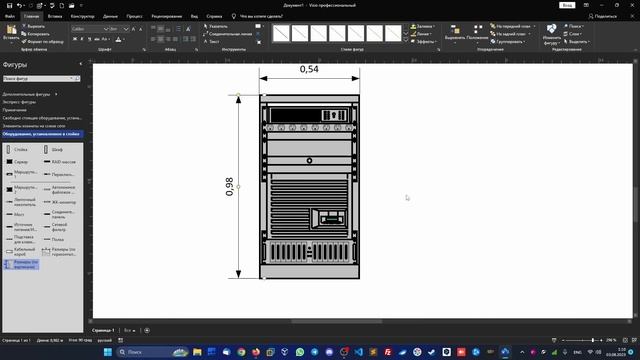This screenshot has height=360, width=640.
Task: Select the Соединительная линия connector tool
Action: tap(227, 34)
